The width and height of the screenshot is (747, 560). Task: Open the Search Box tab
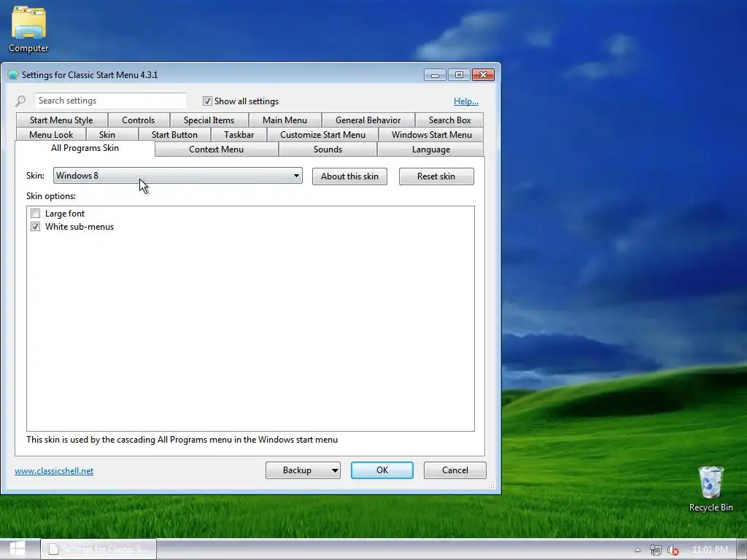click(x=449, y=120)
